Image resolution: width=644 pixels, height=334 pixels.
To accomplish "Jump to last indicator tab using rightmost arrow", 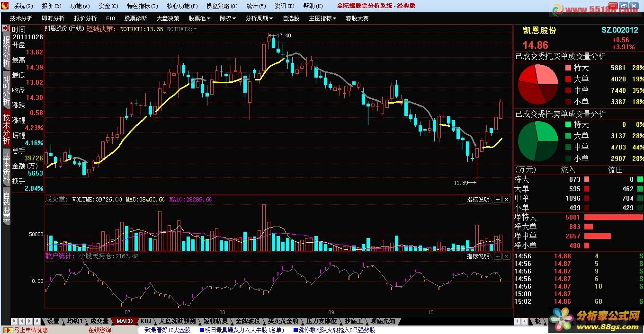I will pyautogui.click(x=37, y=321).
